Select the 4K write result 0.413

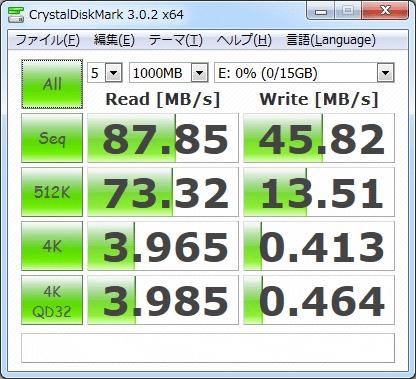[x=319, y=246]
